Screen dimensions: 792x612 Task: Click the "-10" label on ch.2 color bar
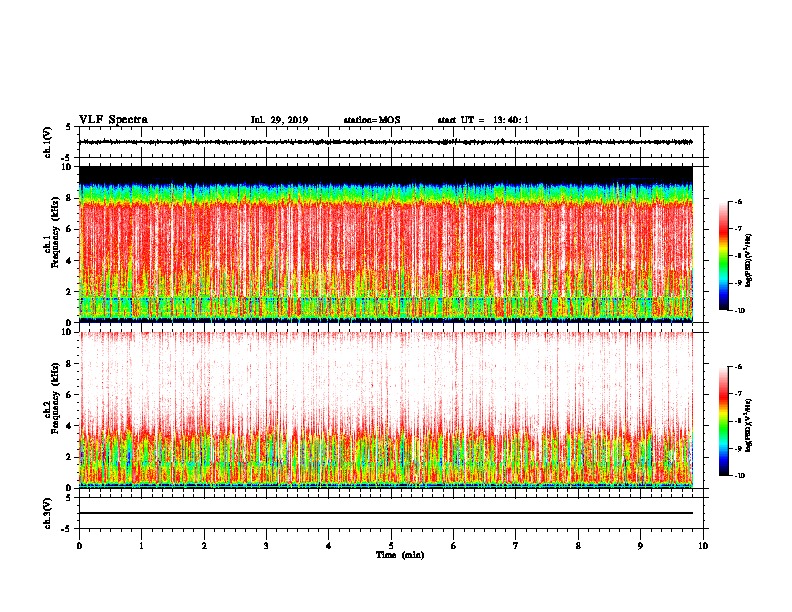pyautogui.click(x=740, y=476)
